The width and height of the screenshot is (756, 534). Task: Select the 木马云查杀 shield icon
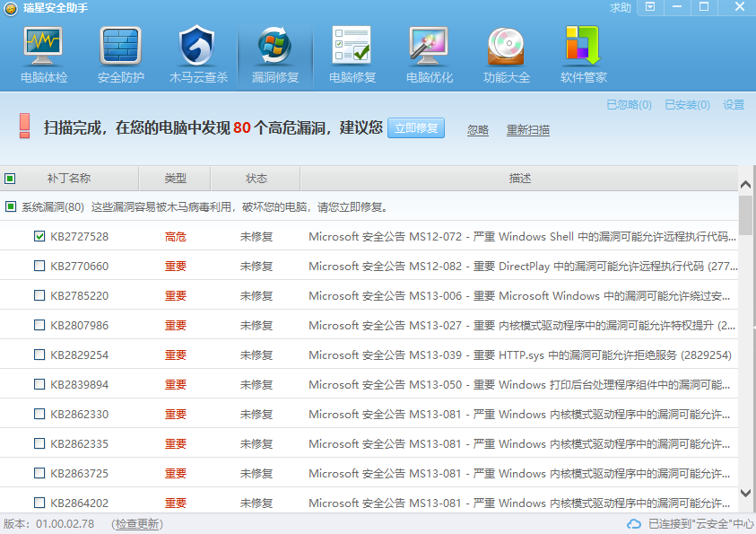click(x=197, y=45)
